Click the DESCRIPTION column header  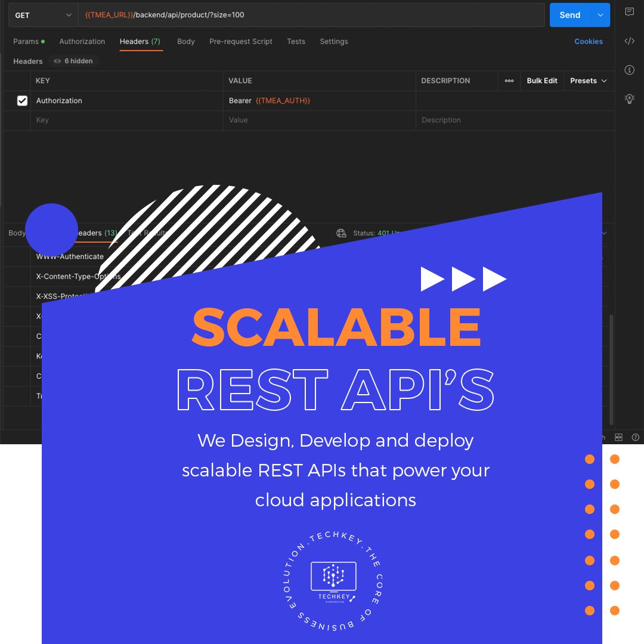(445, 81)
